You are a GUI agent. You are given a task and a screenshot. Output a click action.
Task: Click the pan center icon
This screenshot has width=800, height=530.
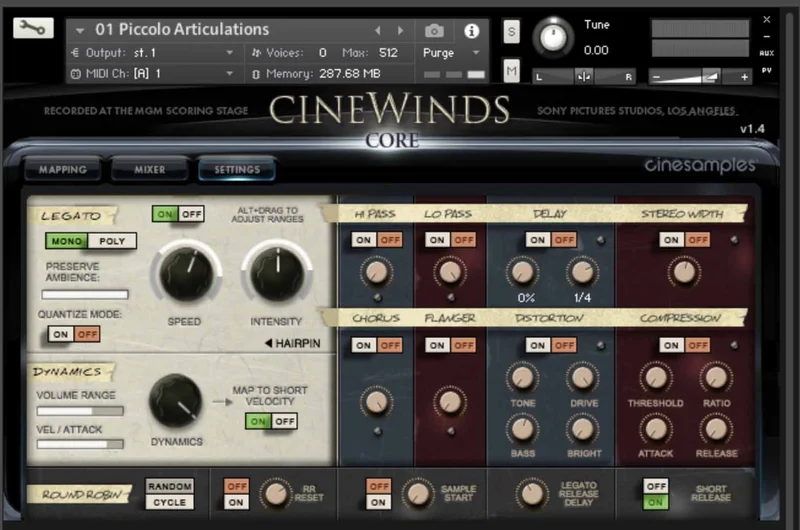coord(584,77)
